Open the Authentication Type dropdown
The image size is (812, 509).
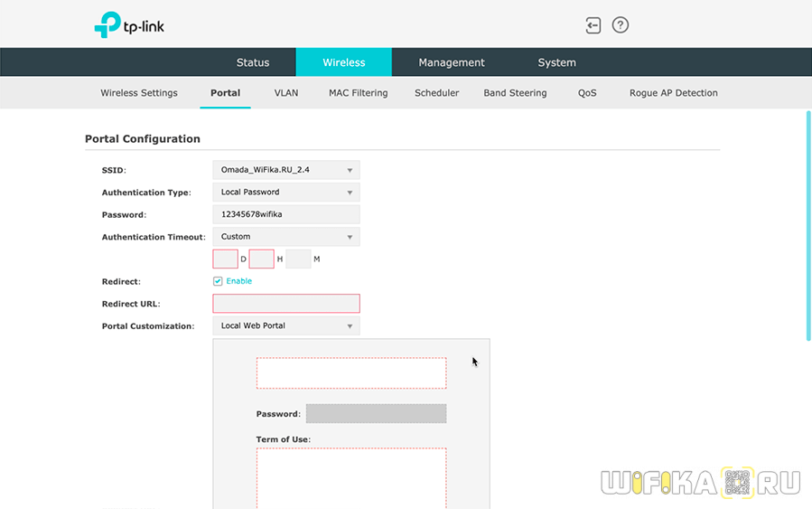pos(285,193)
